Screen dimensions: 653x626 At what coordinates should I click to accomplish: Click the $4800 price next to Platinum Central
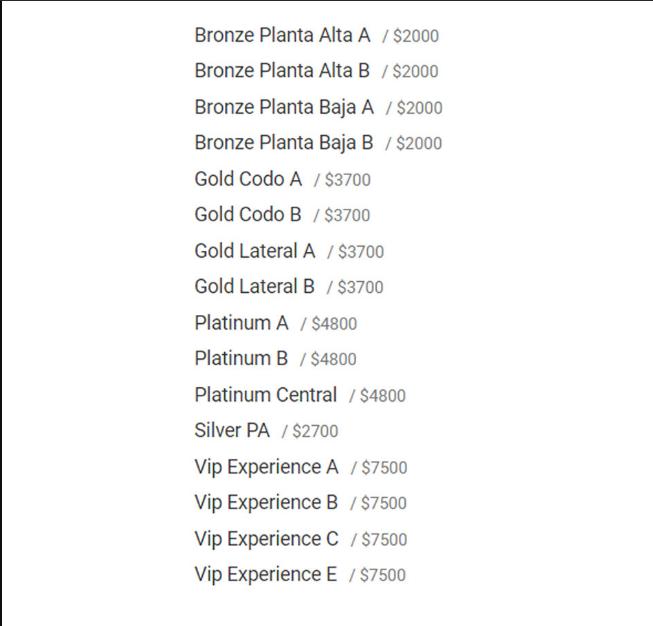(x=383, y=396)
